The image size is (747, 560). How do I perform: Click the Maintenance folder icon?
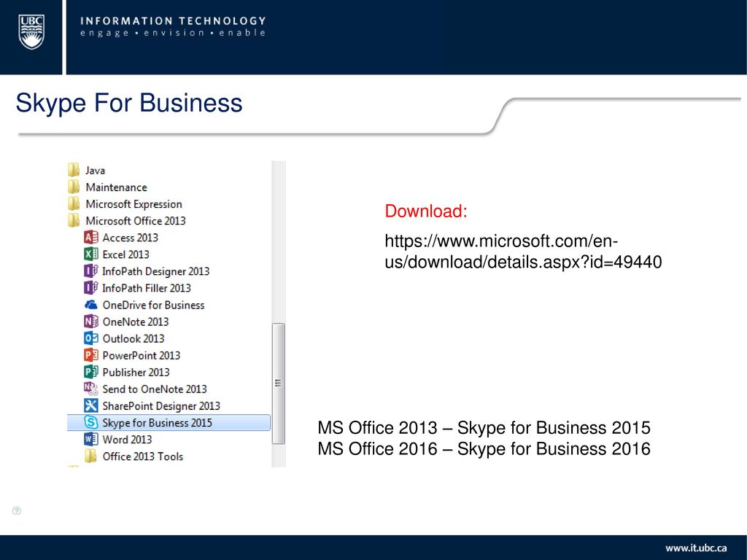pos(74,187)
